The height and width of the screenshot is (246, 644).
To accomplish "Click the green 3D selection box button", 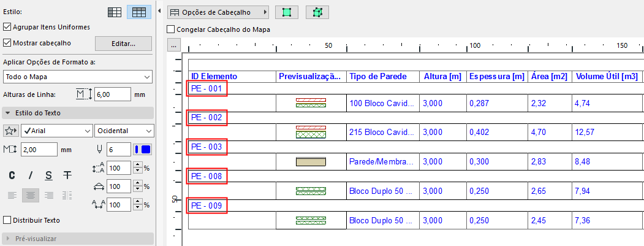I will (317, 13).
